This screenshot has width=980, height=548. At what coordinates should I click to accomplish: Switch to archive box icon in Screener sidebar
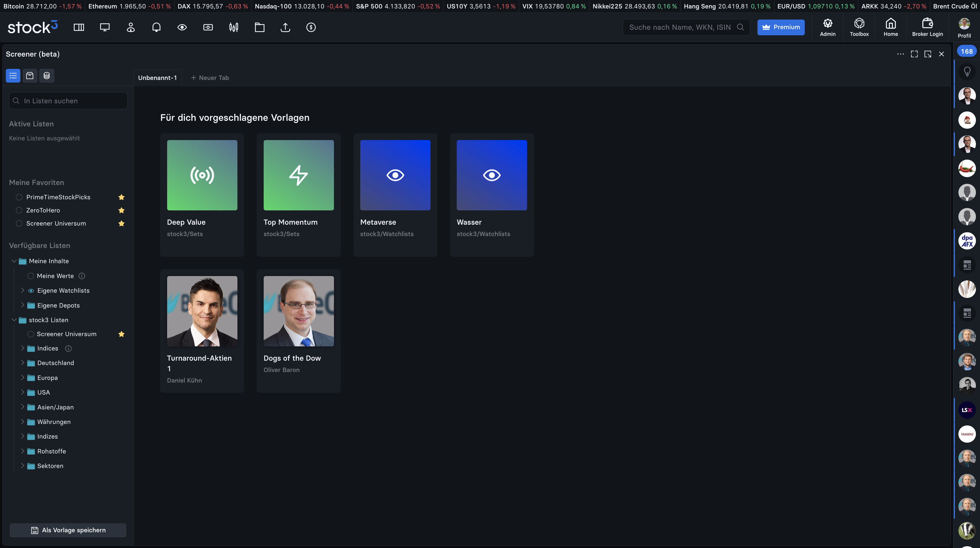(x=30, y=76)
